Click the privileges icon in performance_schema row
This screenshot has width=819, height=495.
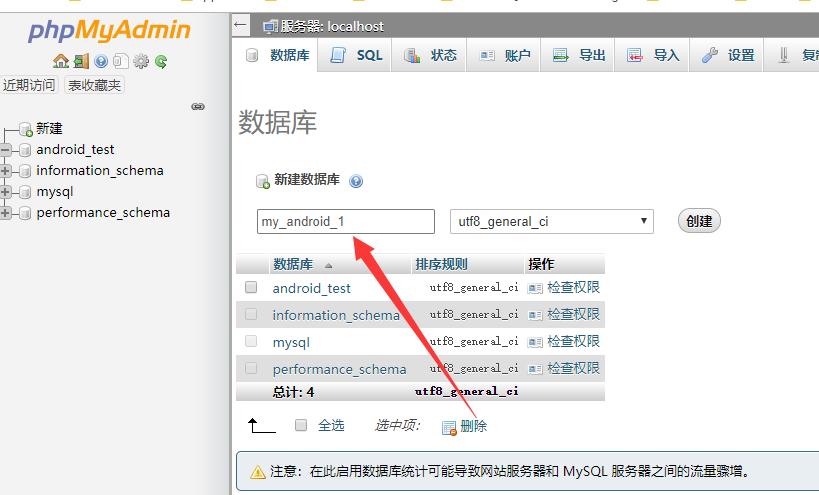(535, 369)
